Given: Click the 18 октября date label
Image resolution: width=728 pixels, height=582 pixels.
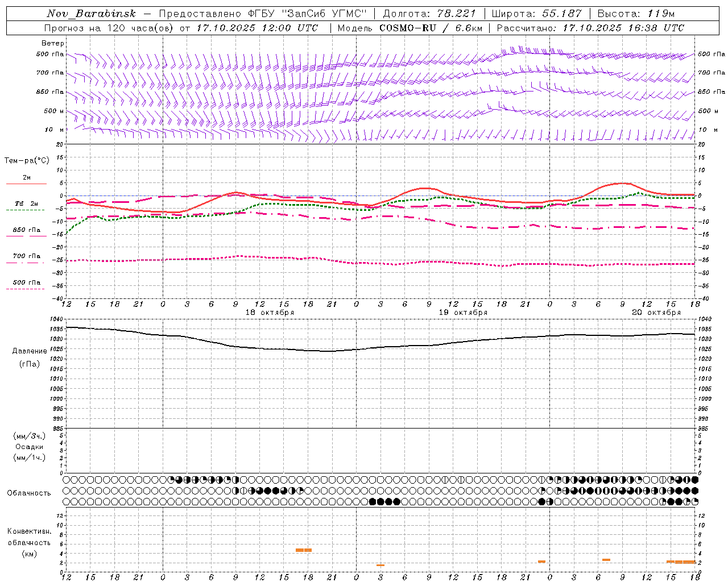Looking at the screenshot, I should pos(270,313).
